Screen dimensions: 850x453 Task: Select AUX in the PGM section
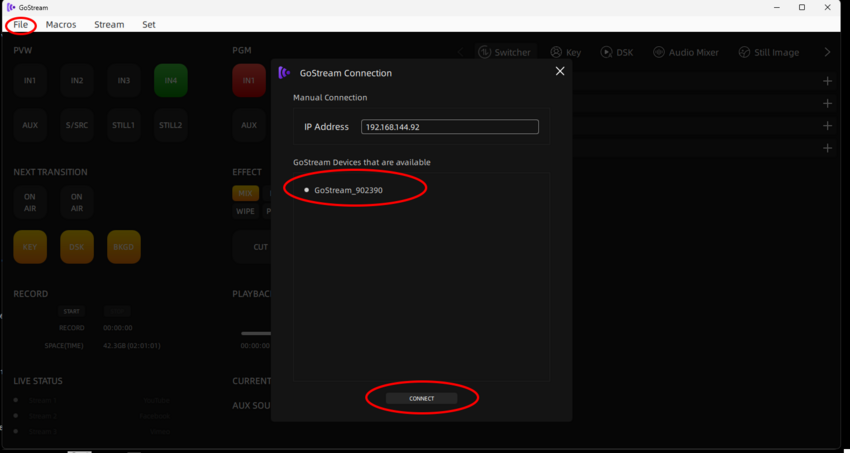click(x=249, y=125)
